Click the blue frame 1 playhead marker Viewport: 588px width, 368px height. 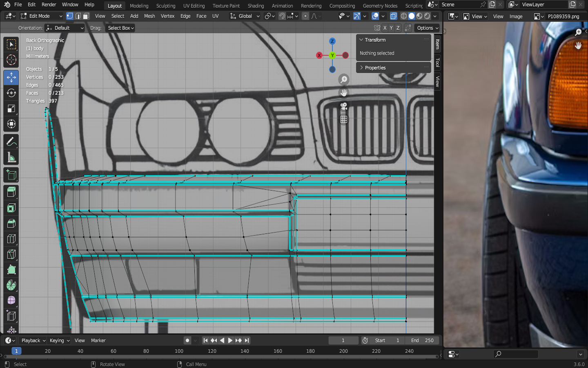16,351
